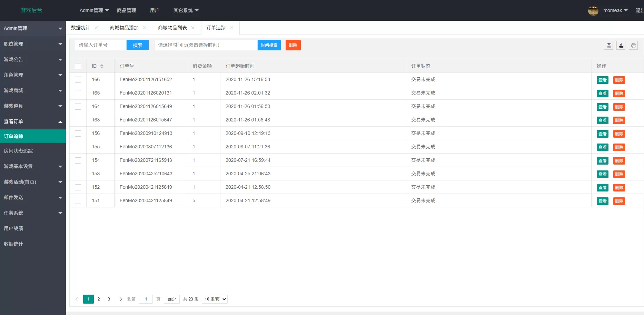Click the momeak user avatar
The width and height of the screenshot is (644, 315).
coord(593,10)
